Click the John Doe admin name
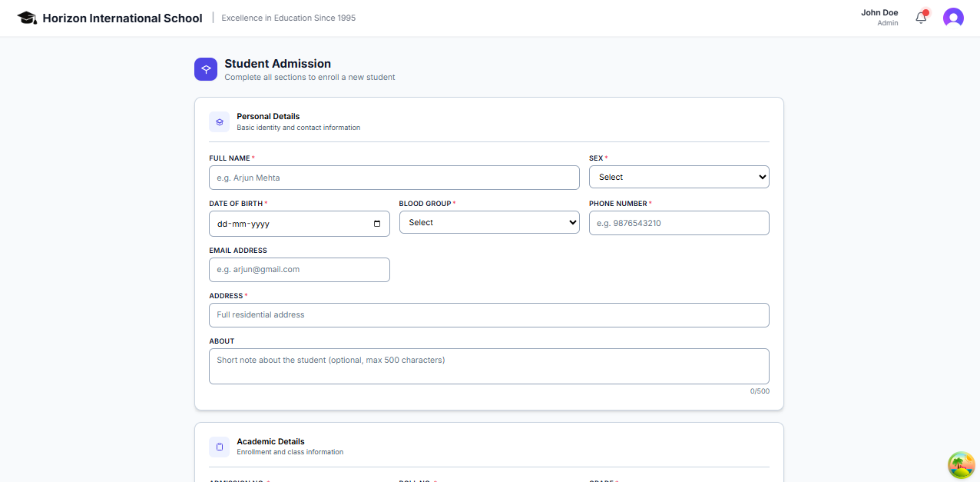 click(x=879, y=12)
